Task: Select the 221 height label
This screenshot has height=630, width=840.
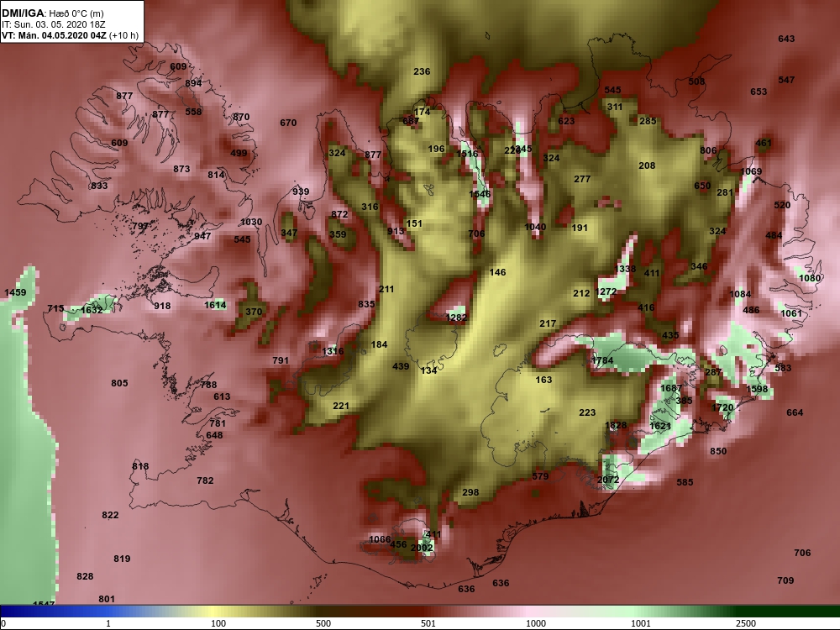Action: [x=341, y=406]
